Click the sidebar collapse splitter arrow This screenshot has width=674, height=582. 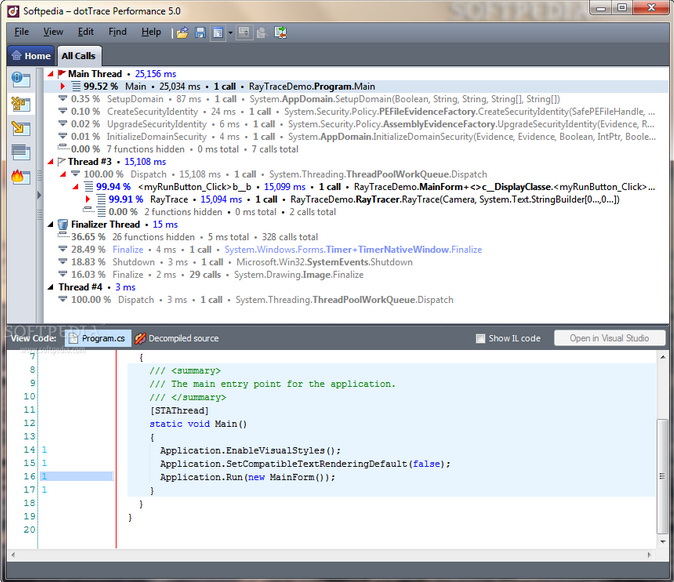pyautogui.click(x=39, y=195)
